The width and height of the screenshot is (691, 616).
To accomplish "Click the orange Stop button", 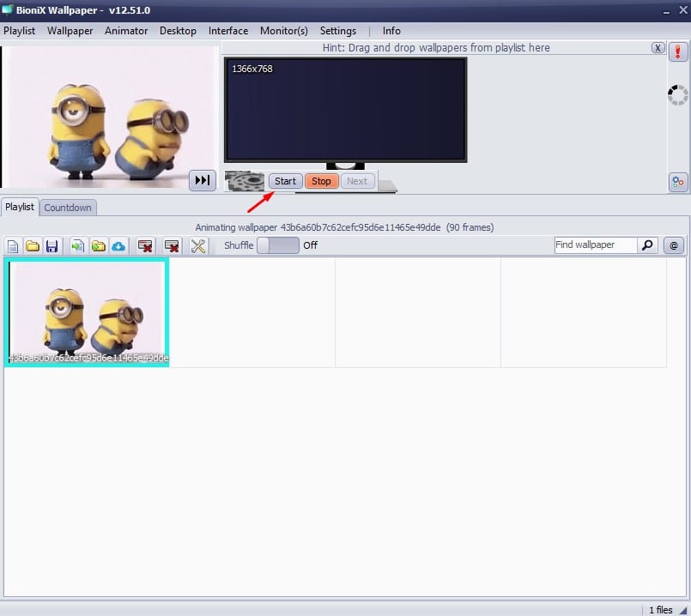I will coord(321,181).
